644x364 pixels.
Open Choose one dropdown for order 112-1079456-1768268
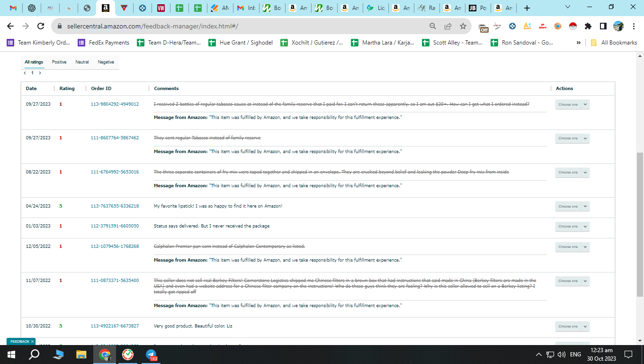tap(572, 247)
